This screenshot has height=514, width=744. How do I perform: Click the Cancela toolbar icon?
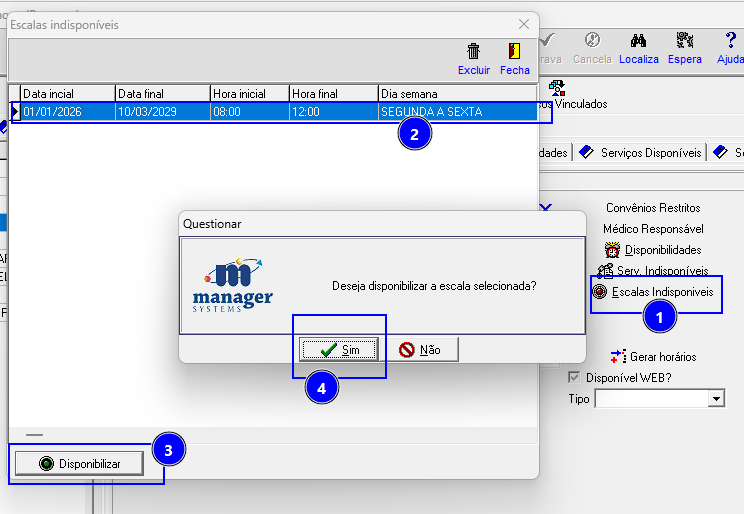coord(592,41)
